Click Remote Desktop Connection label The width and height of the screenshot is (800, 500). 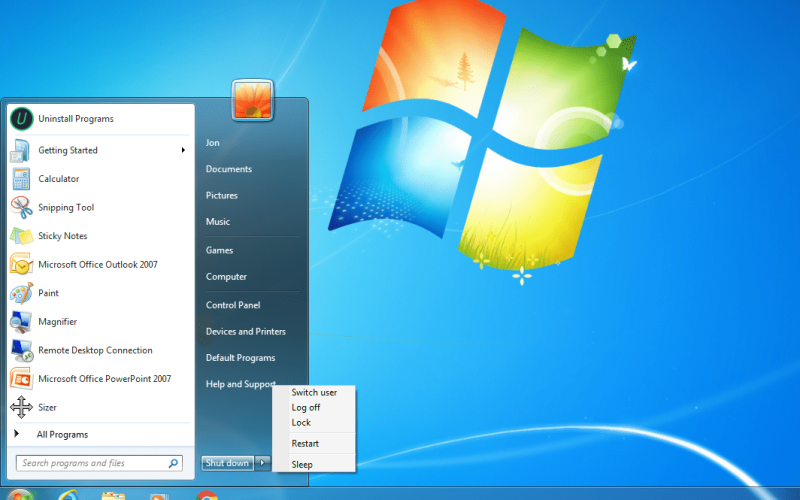(x=95, y=351)
